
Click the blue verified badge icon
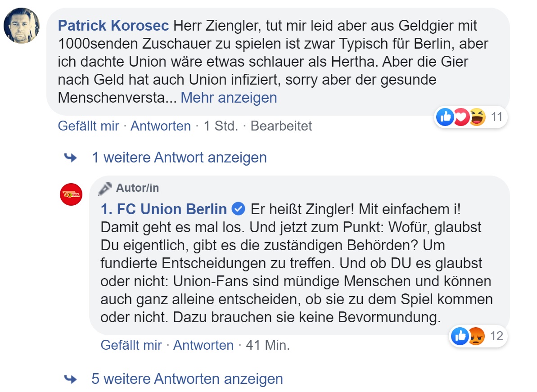(x=238, y=209)
